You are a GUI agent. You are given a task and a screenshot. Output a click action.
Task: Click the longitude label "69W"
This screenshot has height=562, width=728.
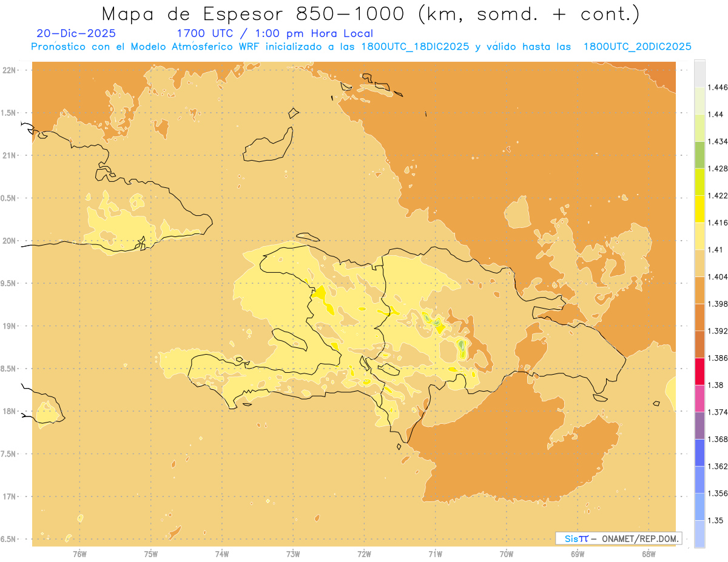click(x=578, y=554)
